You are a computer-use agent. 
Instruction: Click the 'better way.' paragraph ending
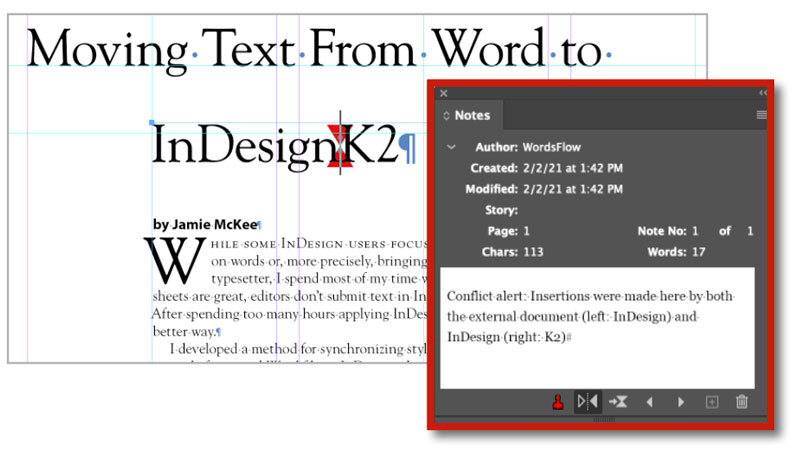coord(187,332)
